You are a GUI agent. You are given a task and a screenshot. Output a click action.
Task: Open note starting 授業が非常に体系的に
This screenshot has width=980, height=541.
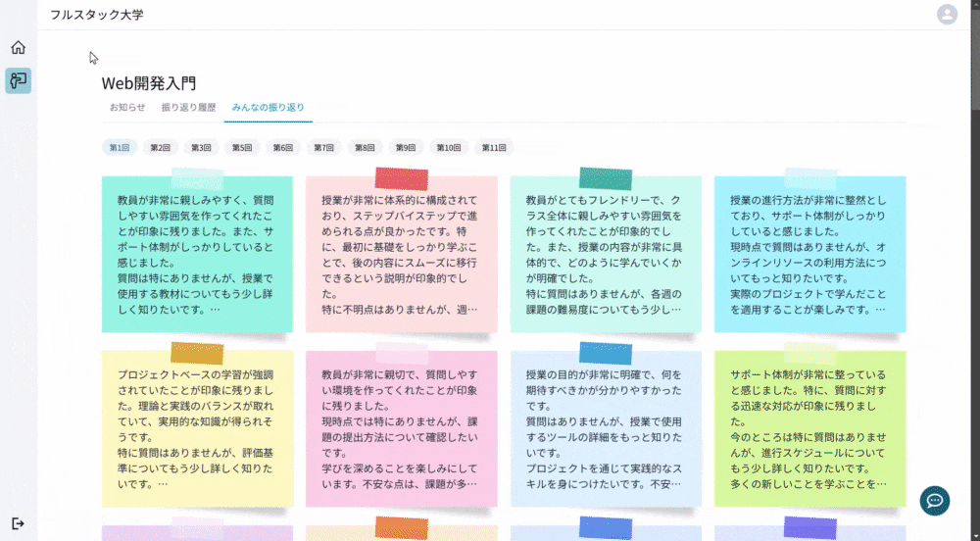click(401, 254)
